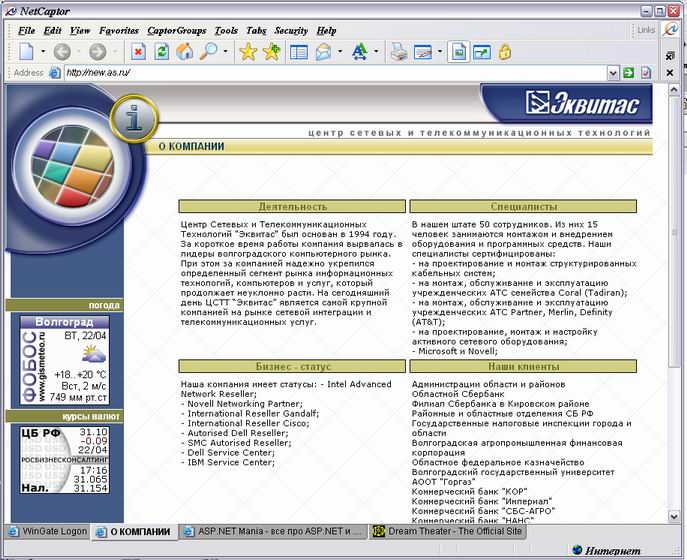Open the Security menu

(x=291, y=31)
